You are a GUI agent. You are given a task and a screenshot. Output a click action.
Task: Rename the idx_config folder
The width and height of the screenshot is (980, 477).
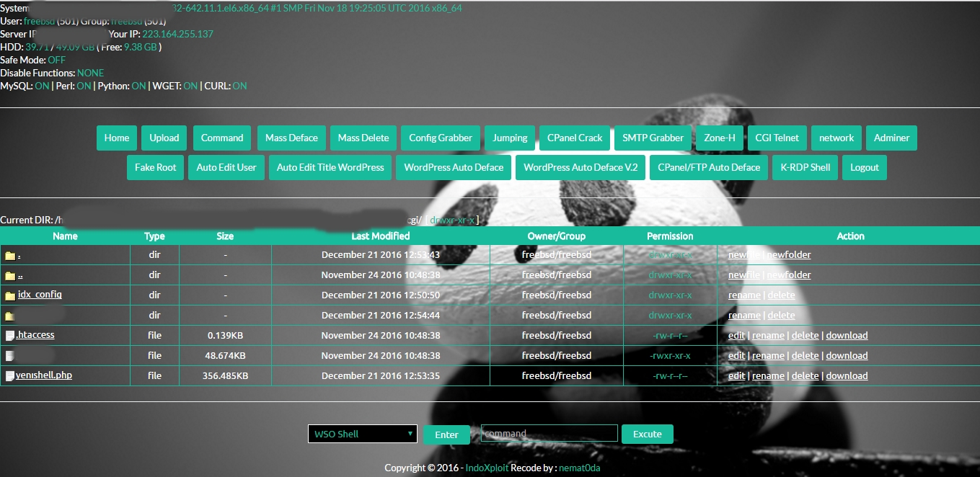click(744, 295)
